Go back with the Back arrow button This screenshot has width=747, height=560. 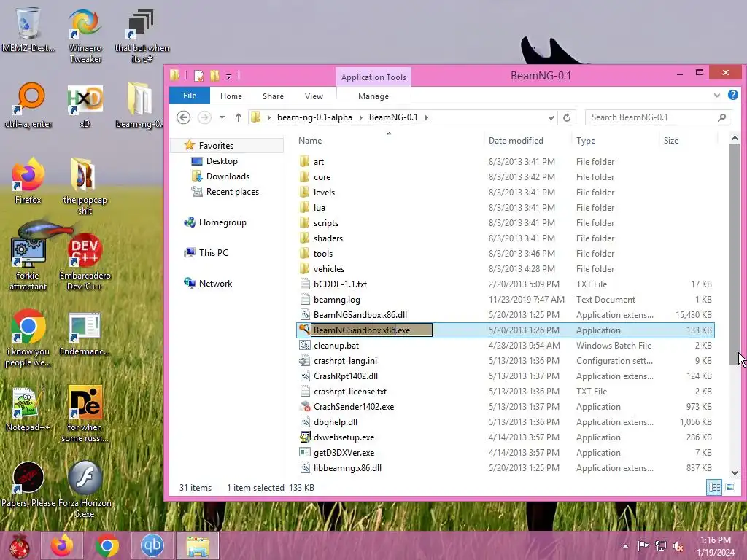[x=183, y=117]
